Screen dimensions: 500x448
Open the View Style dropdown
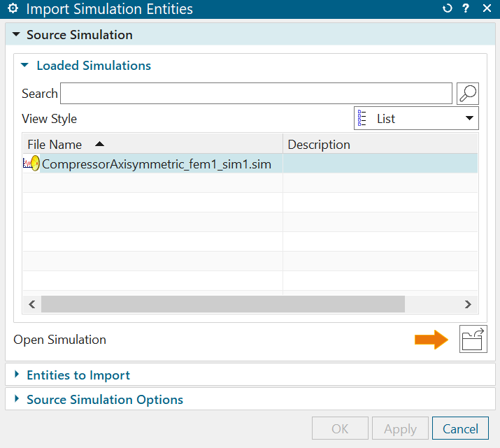pos(416,119)
